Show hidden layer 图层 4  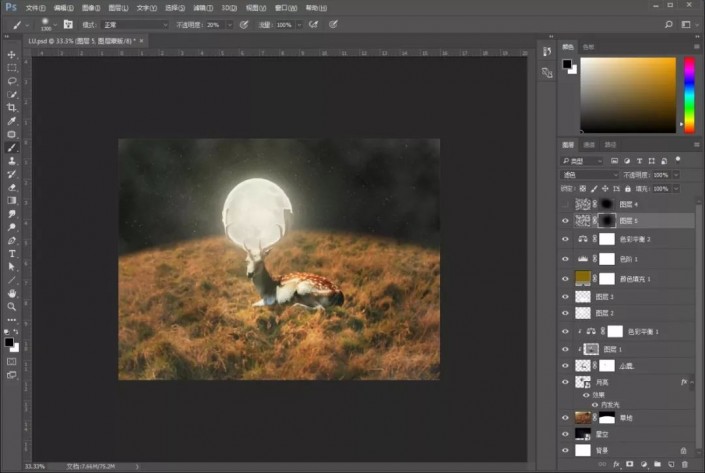click(565, 205)
